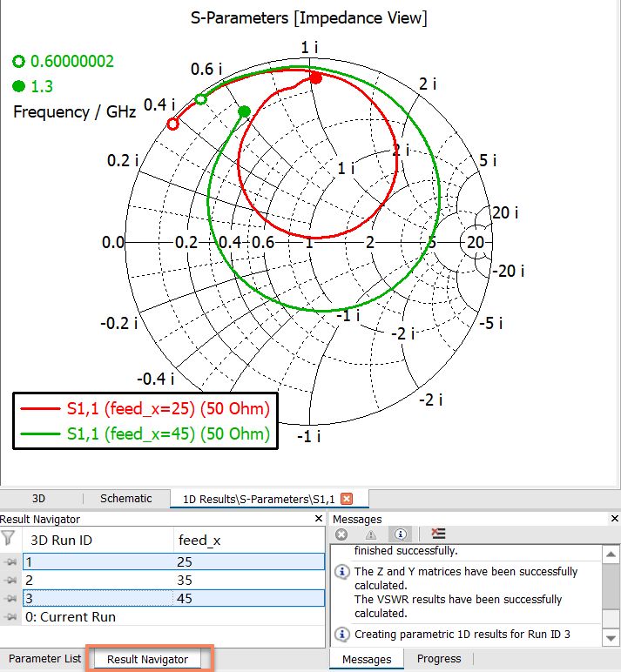Select the Messages tab
This screenshot has height=672, width=621.
click(x=367, y=659)
